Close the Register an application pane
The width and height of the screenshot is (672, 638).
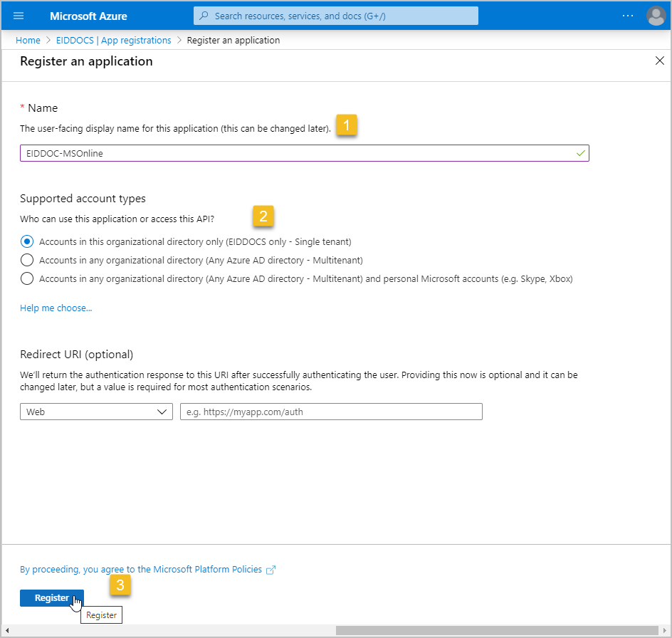point(659,61)
